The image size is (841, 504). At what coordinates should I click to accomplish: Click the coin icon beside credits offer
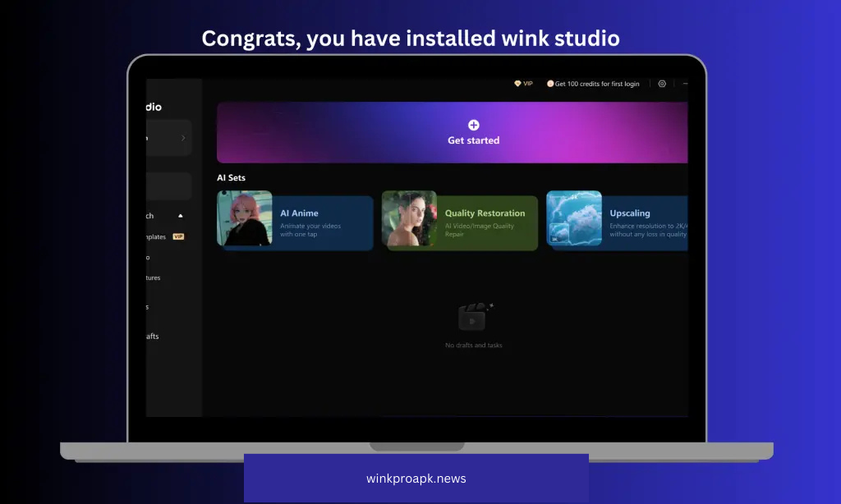[x=549, y=84]
